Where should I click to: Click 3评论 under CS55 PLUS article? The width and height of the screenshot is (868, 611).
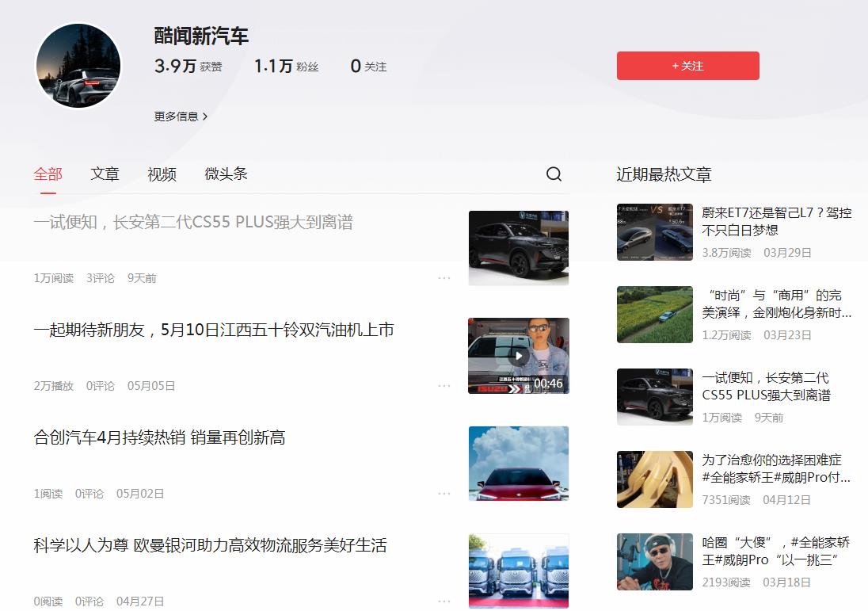[101, 278]
